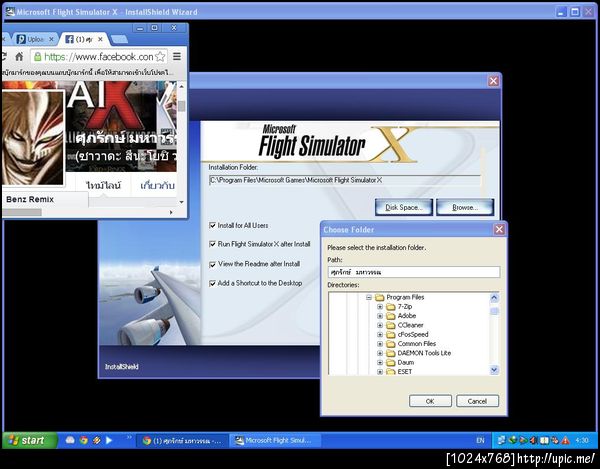This screenshot has width=600, height=469.
Task: Close the Facebook browser tab
Action: [100, 39]
